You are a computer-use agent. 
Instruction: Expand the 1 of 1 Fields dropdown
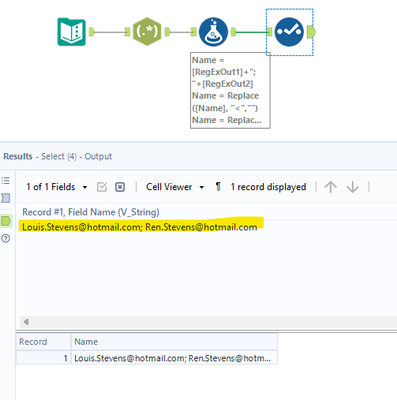pos(57,187)
